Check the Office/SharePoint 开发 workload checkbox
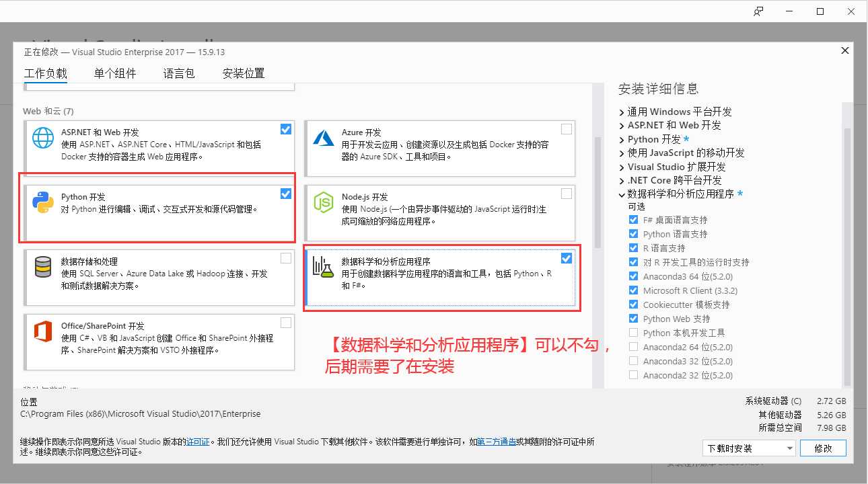The width and height of the screenshot is (868, 484). click(286, 323)
